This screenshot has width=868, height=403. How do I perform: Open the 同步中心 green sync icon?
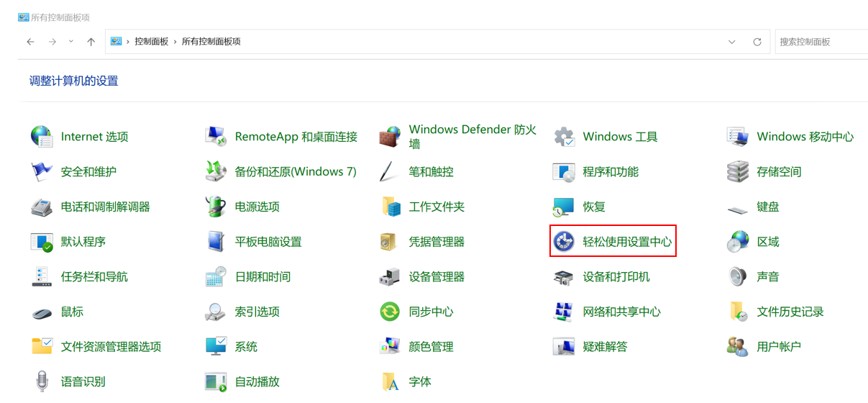tap(390, 312)
